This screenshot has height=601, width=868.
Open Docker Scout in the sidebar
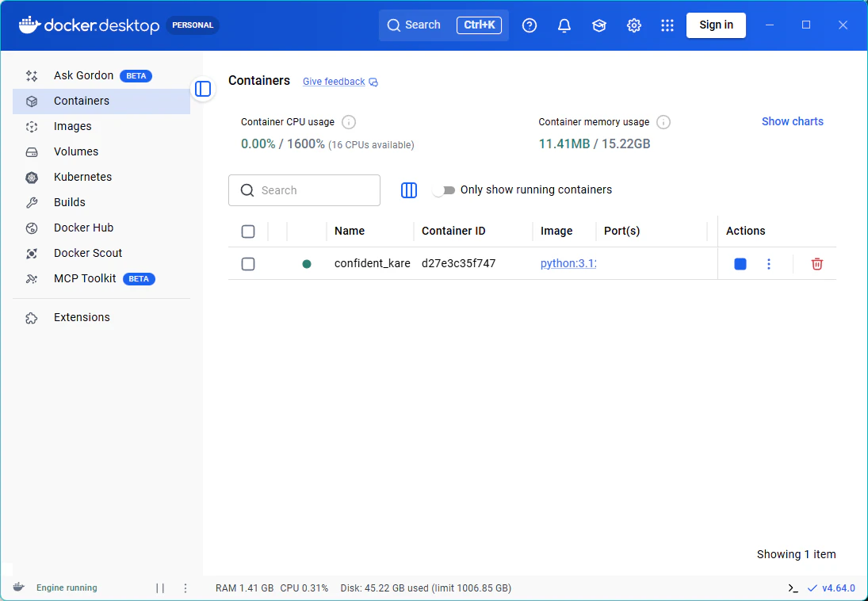[x=101, y=253]
